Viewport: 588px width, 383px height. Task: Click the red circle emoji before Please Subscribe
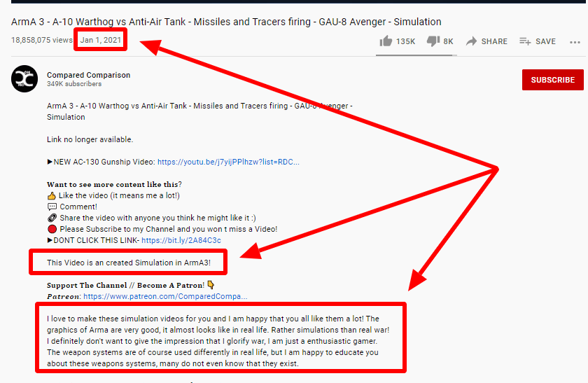(x=51, y=229)
